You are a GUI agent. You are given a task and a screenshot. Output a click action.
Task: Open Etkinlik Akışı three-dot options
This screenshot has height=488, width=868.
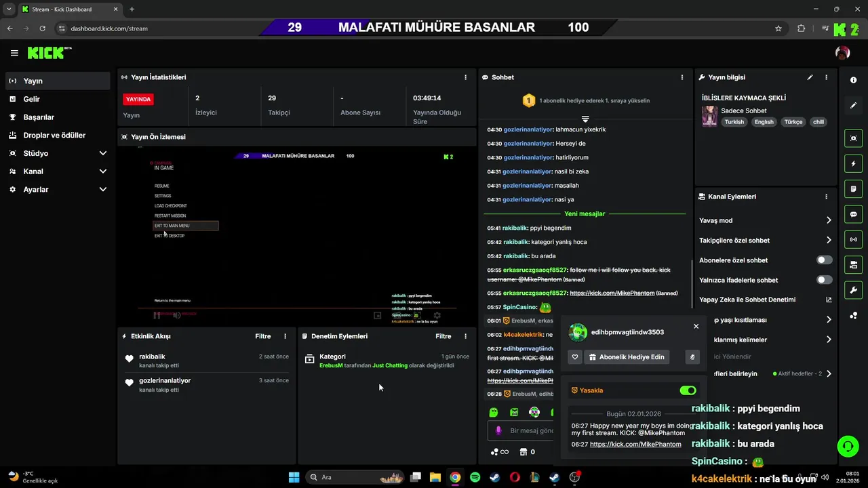[x=285, y=336]
